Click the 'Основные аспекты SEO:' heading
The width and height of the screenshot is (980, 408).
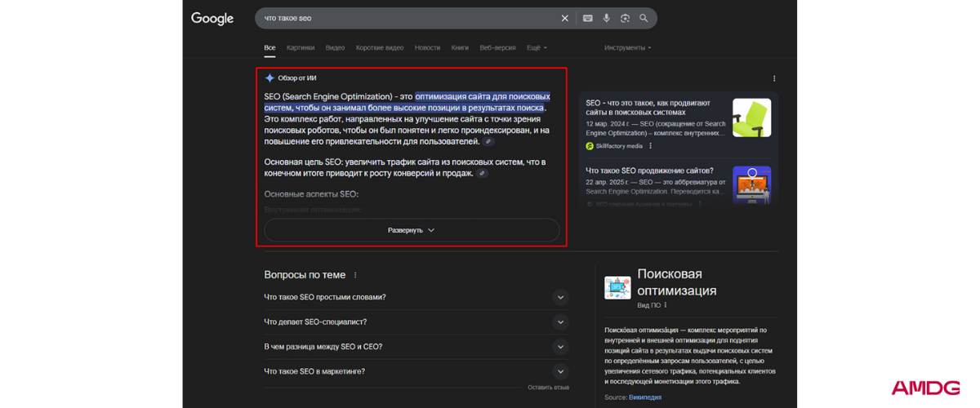tap(311, 194)
